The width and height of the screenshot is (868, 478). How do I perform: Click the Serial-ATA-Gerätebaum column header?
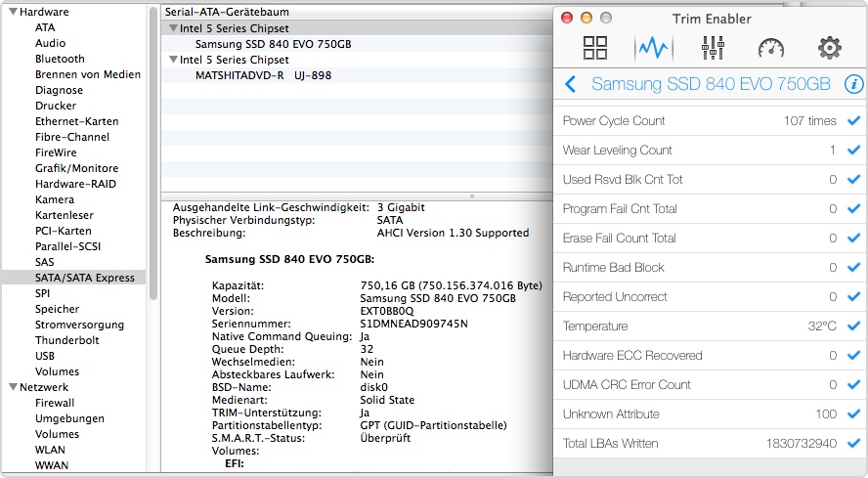226,11
